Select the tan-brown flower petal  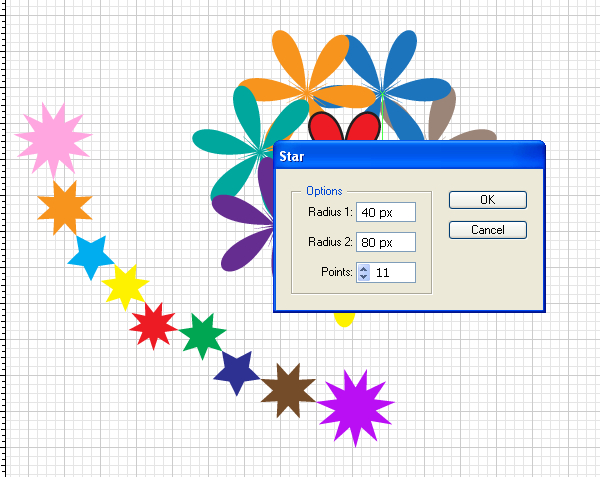tap(442, 115)
